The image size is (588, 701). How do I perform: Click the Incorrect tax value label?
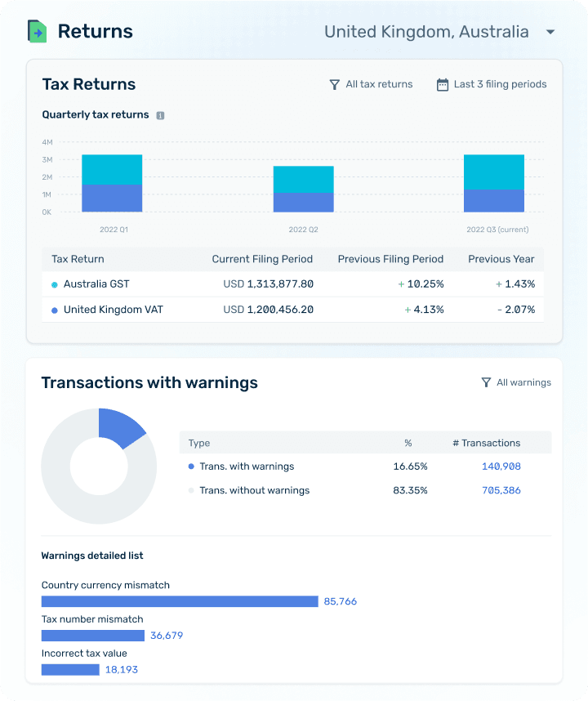point(84,653)
